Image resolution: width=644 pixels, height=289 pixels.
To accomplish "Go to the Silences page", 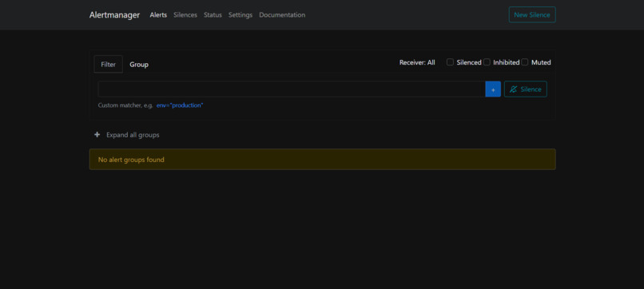I will point(185,15).
